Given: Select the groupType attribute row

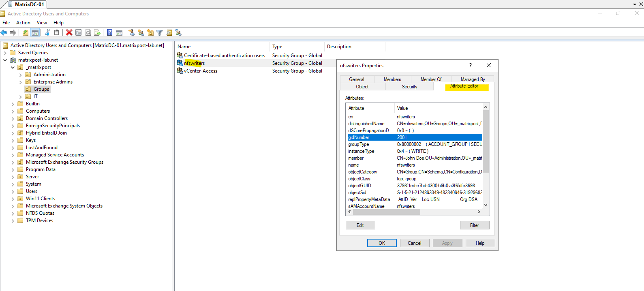Looking at the screenshot, I should coord(415,144).
